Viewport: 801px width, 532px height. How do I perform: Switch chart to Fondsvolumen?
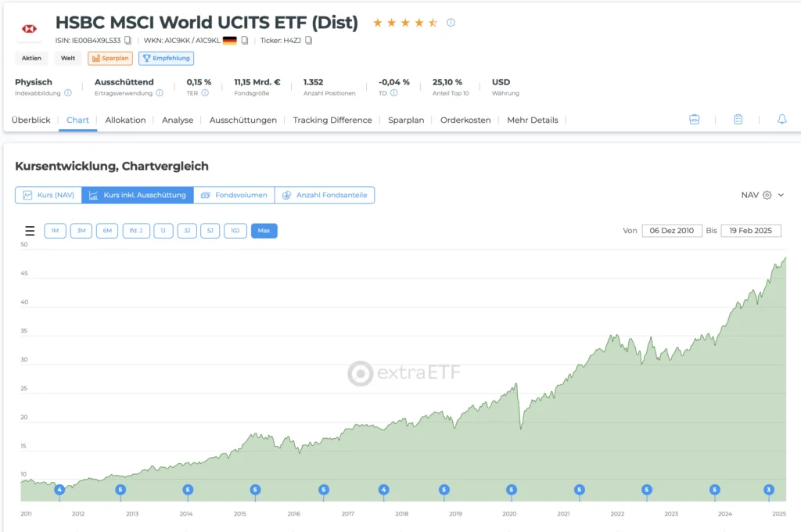coord(234,196)
